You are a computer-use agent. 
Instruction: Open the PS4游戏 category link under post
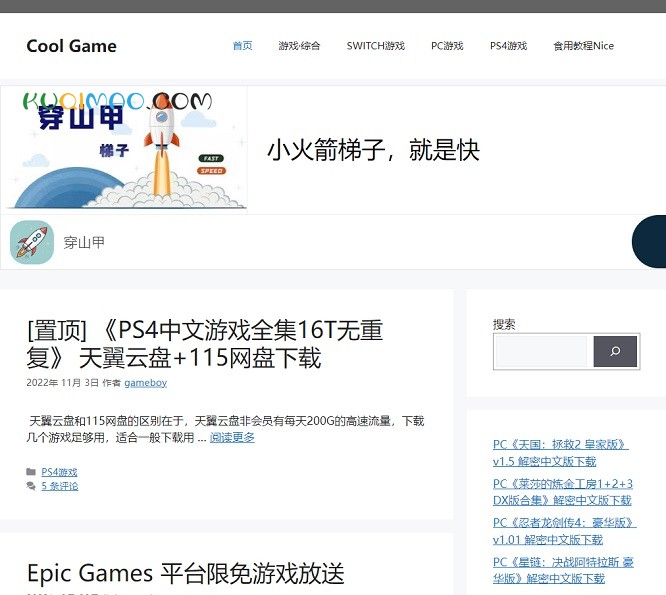[x=59, y=472]
